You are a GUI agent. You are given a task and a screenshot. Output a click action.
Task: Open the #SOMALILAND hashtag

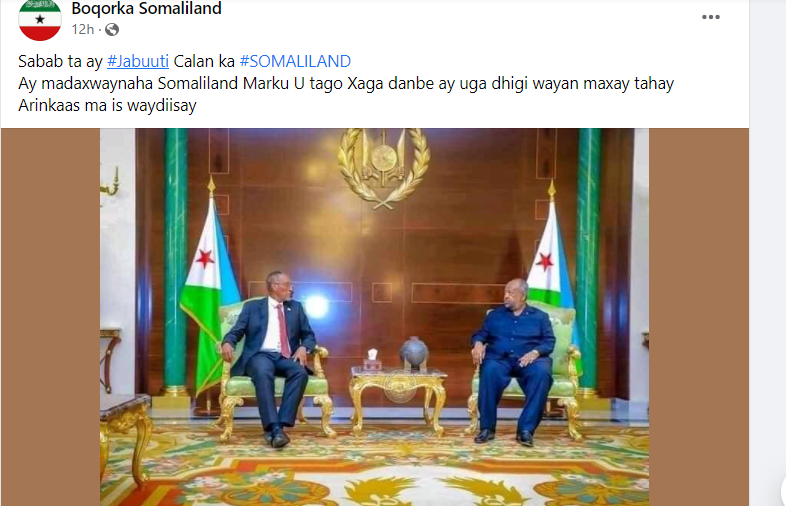[x=295, y=61]
